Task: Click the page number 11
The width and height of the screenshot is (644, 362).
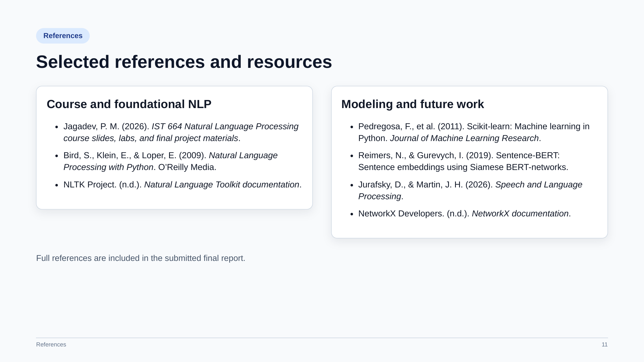Action: pyautogui.click(x=605, y=345)
